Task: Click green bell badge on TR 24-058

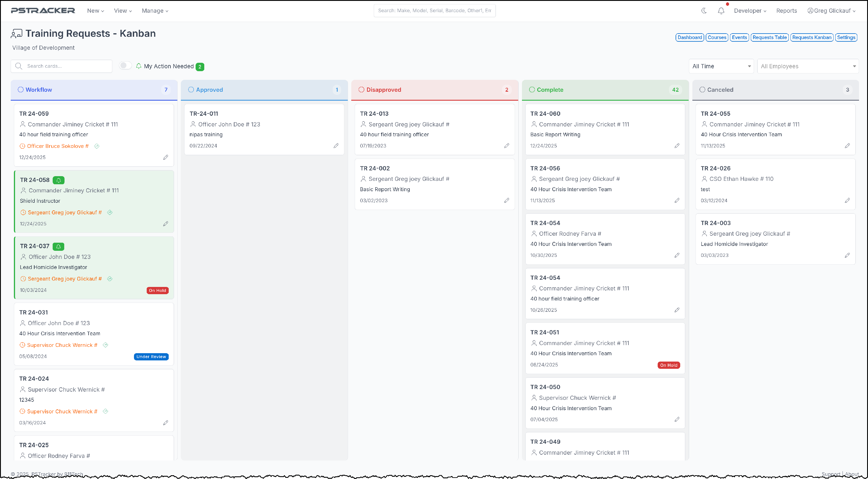Action: (x=59, y=180)
